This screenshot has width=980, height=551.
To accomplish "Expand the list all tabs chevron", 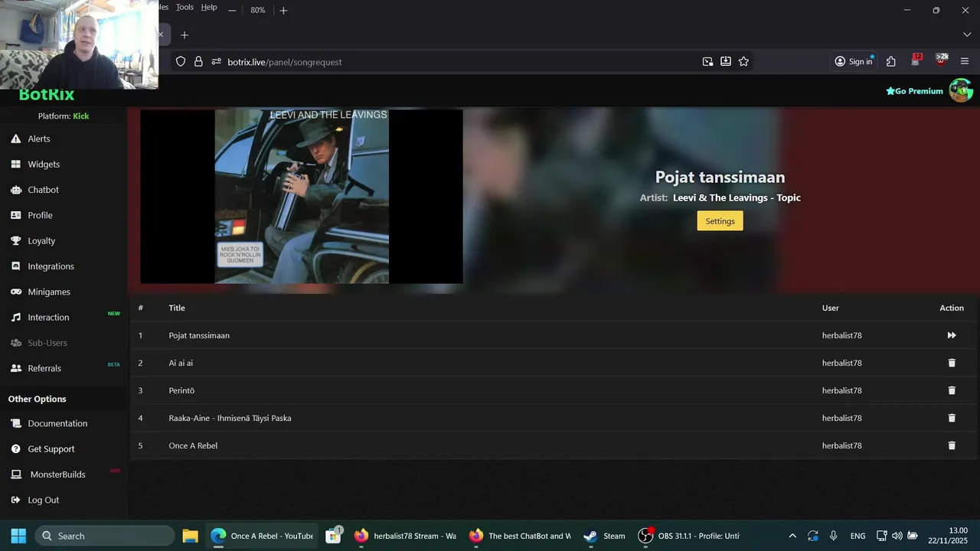I will pyautogui.click(x=966, y=34).
